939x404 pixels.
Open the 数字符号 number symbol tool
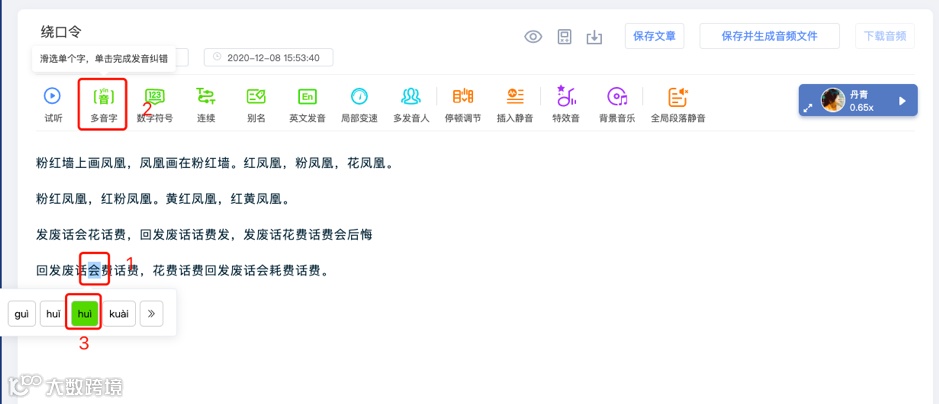(x=155, y=104)
